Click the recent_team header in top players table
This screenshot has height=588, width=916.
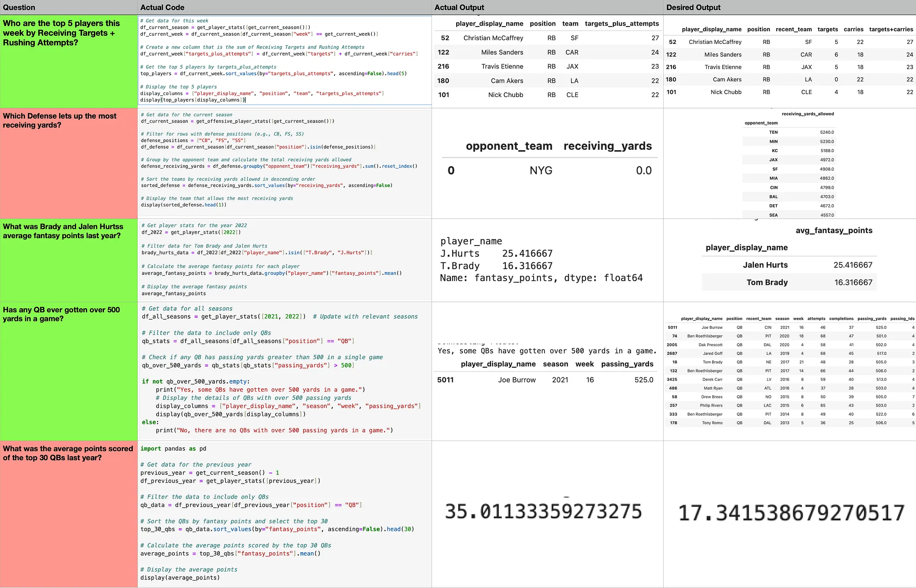pyautogui.click(x=794, y=29)
